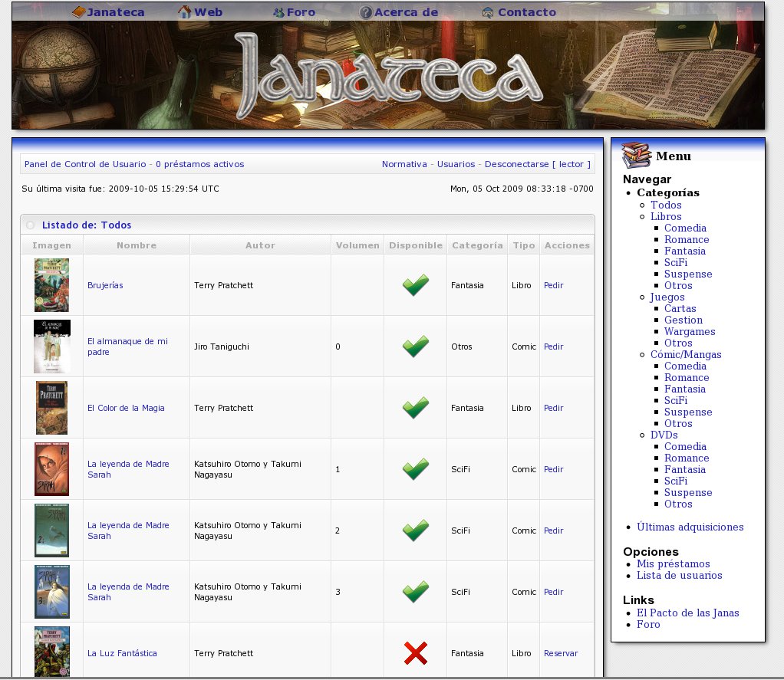Open the Libros category in sidebar
784x680 pixels.
(666, 216)
